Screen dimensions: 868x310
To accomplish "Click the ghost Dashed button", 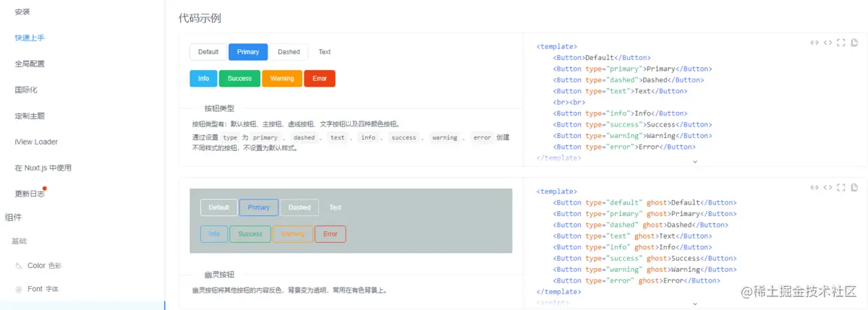I will point(299,207).
